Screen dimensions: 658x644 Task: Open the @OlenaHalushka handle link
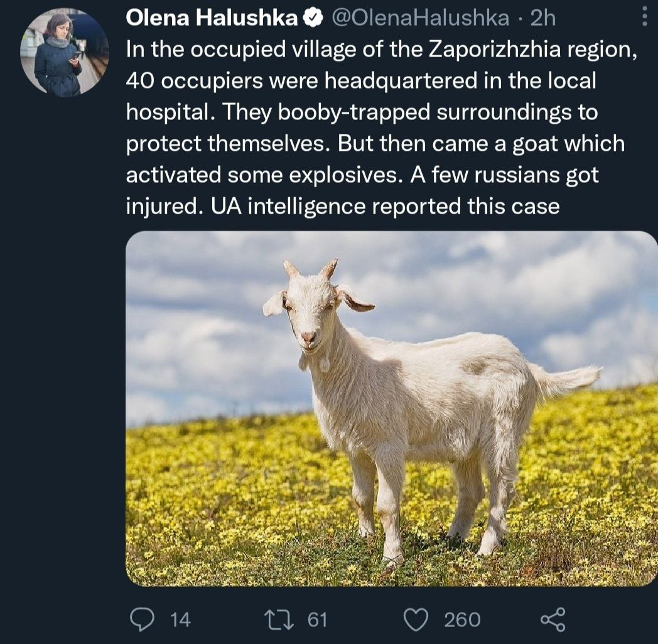tap(419, 19)
